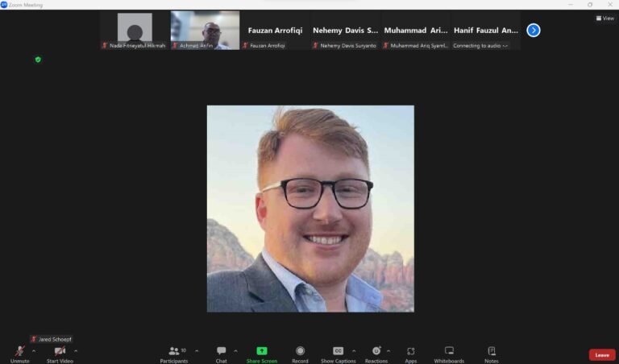Enable Show Captions
This screenshot has height=364, width=619.
339,352
